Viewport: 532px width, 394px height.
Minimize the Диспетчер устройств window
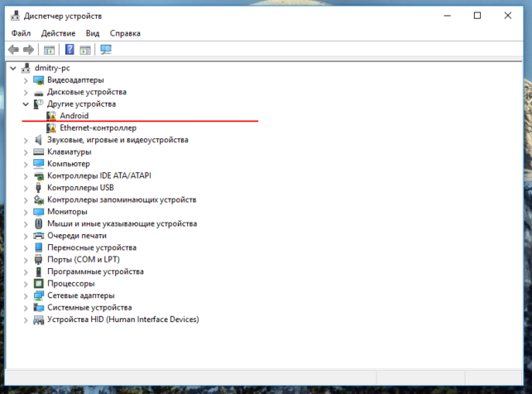coord(448,16)
